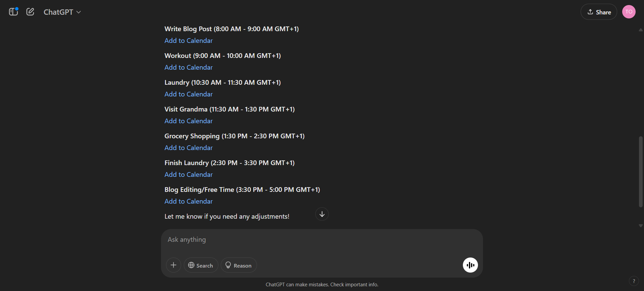
Task: Open the sidebar panel icon
Action: 13,12
